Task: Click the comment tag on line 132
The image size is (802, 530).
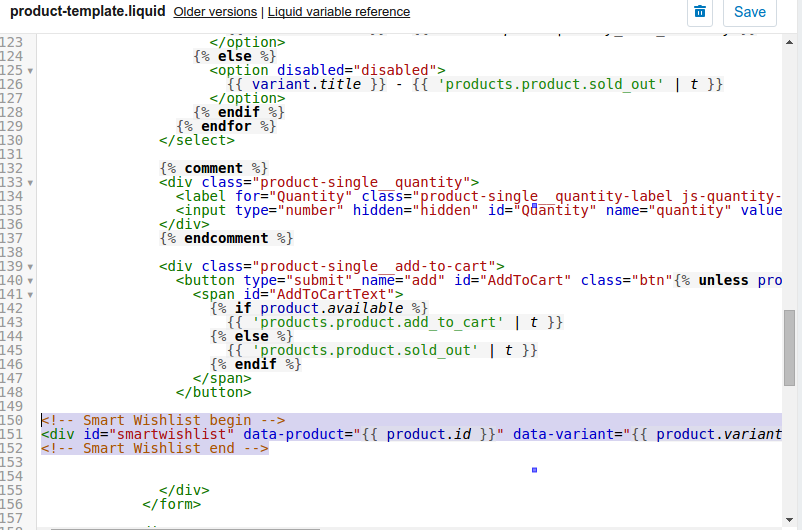Action: [213, 168]
